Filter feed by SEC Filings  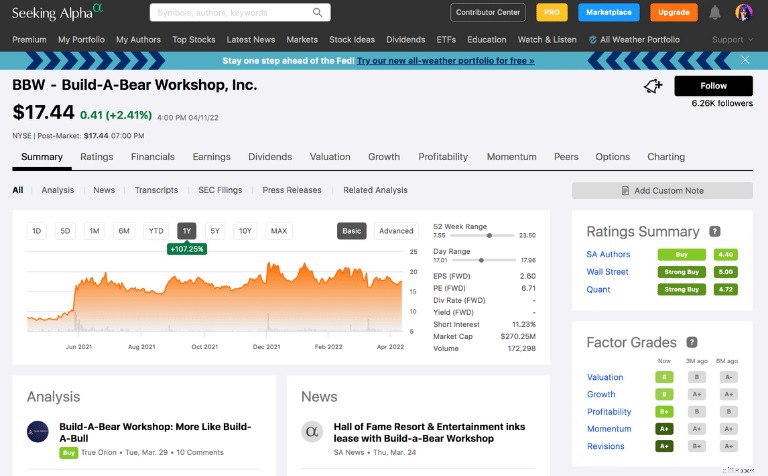220,190
